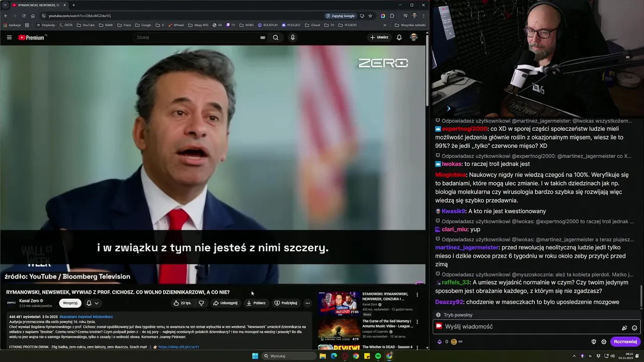Click the Wesprzyj join button
The height and width of the screenshot is (362, 644).
(x=70, y=303)
